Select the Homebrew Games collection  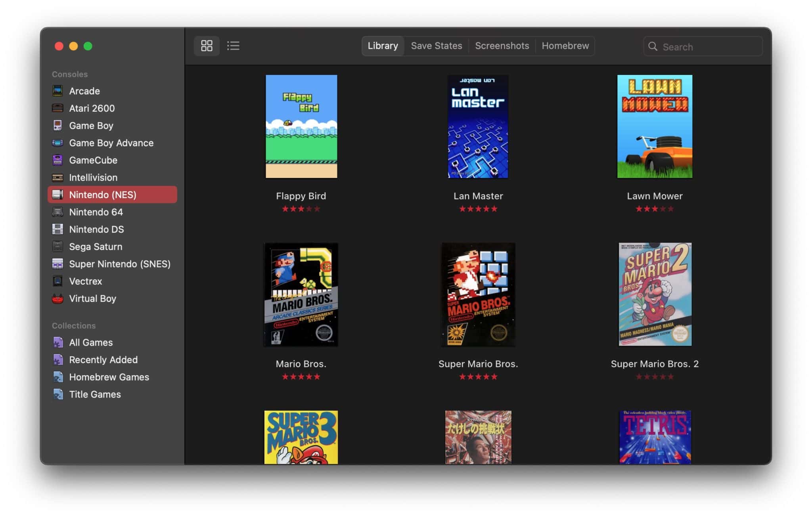109,377
